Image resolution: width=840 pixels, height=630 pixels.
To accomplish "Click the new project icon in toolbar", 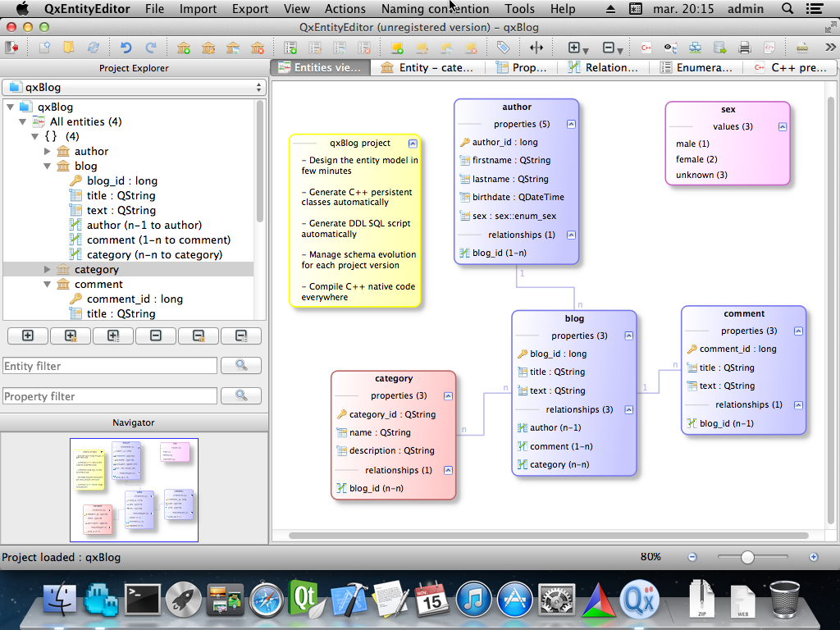I will [x=45, y=48].
